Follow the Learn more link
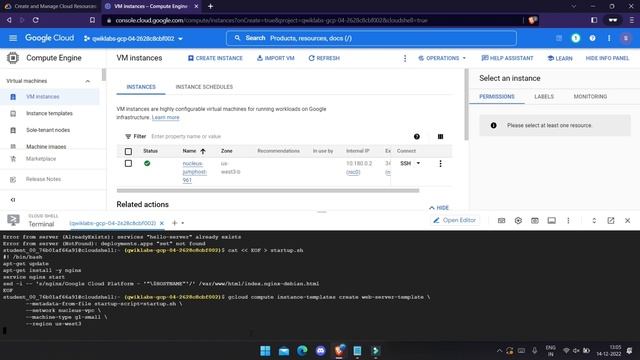This screenshot has height=360, width=640. (165, 118)
